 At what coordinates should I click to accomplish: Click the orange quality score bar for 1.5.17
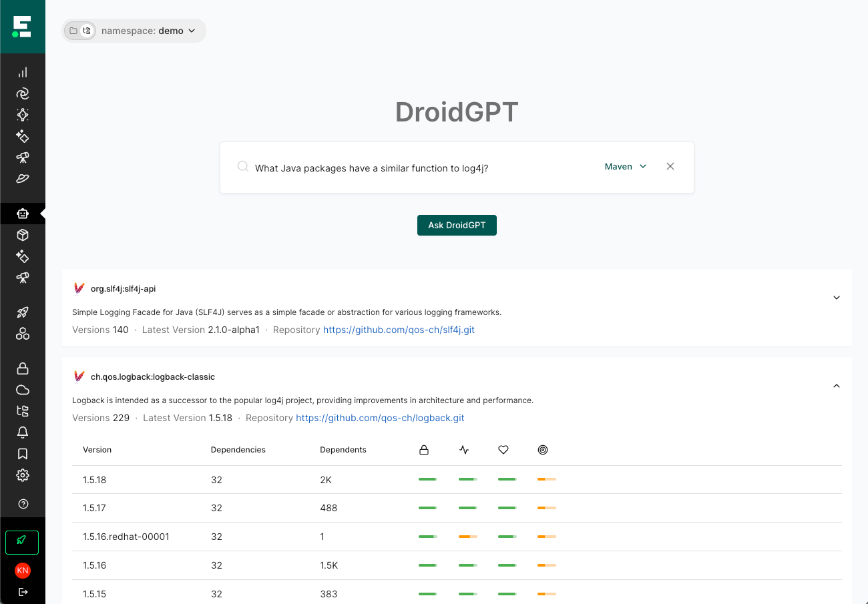(x=547, y=508)
